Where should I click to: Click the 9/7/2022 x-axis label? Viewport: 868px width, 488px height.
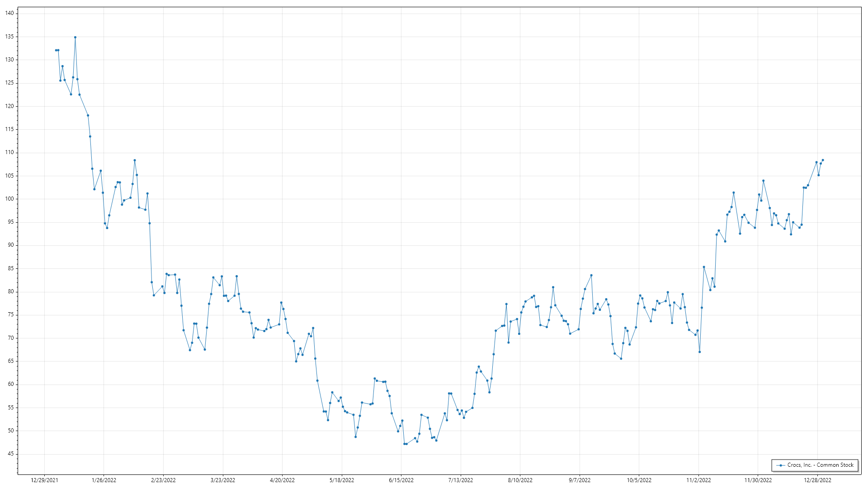click(x=580, y=480)
